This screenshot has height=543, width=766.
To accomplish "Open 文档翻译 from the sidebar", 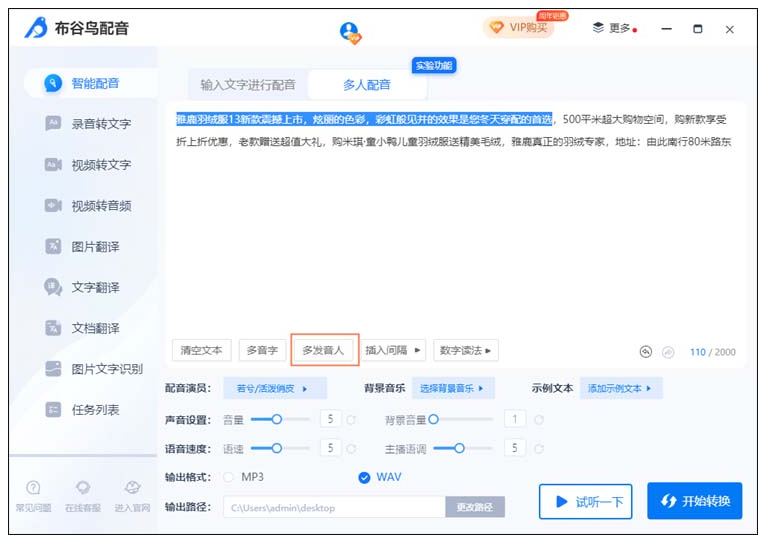I will point(95,328).
